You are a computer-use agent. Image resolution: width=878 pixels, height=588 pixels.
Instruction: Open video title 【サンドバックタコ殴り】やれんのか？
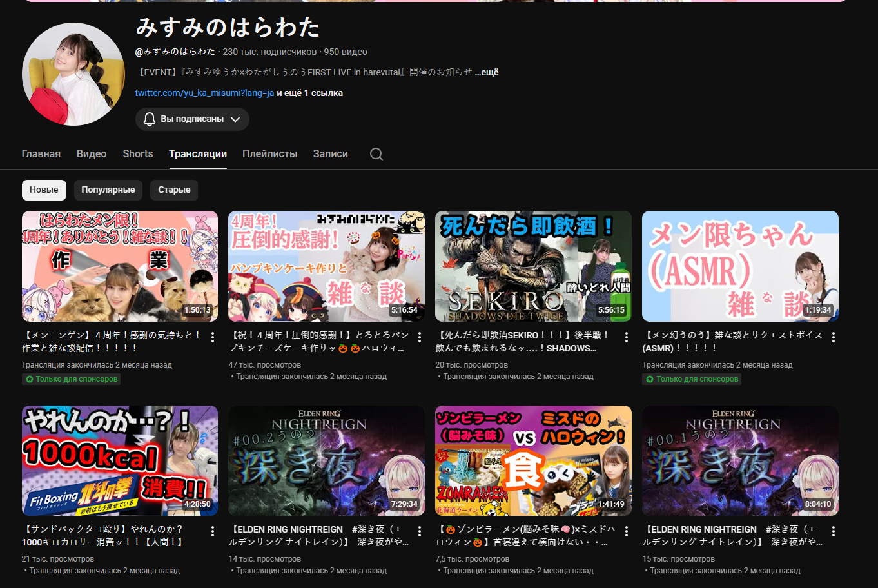tap(103, 536)
